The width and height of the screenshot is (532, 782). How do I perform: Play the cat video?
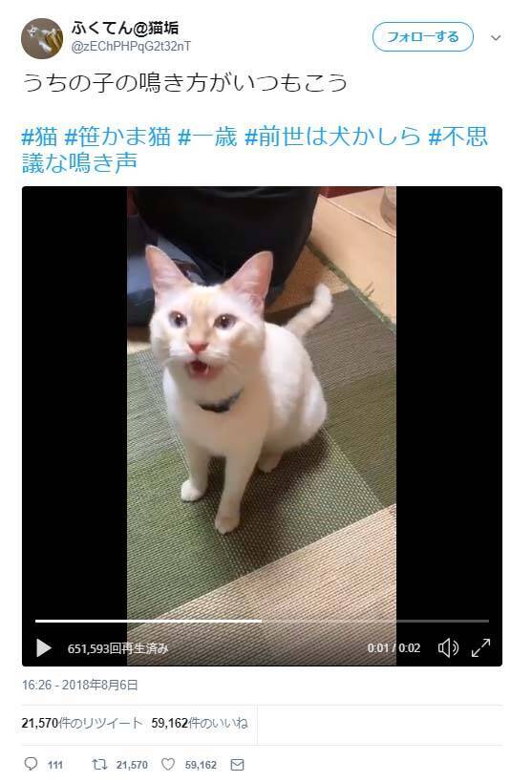tap(44, 647)
